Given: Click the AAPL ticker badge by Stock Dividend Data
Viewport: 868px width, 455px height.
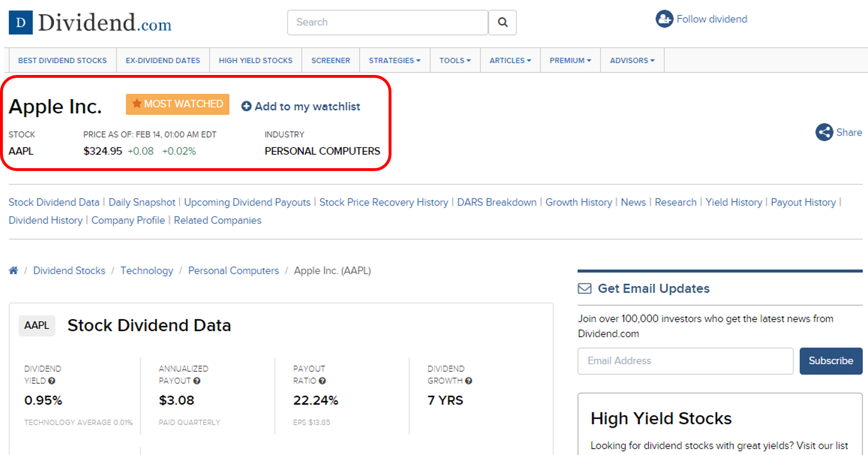Looking at the screenshot, I should pos(37,325).
